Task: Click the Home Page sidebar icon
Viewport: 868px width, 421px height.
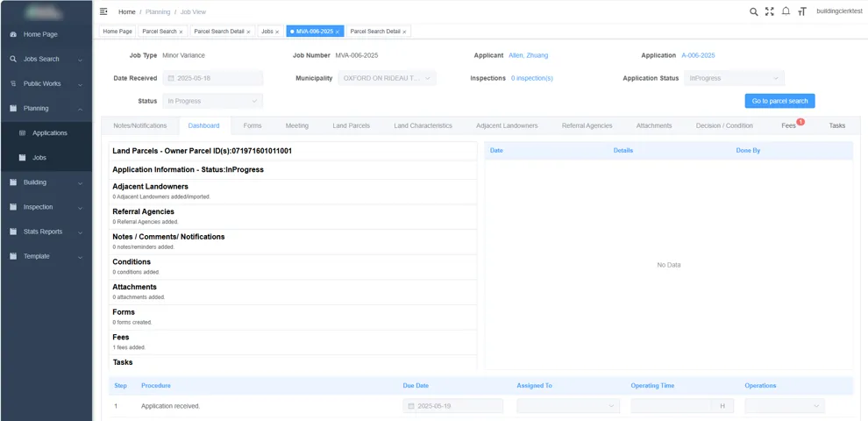Action: click(13, 34)
